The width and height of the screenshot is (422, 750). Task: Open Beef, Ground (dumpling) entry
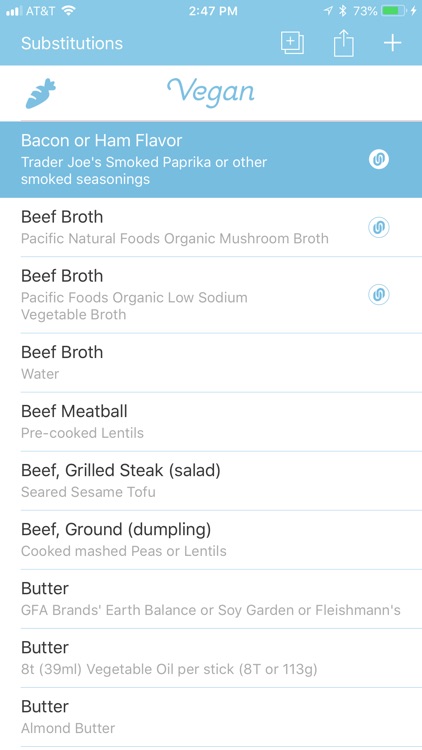pyautogui.click(x=211, y=540)
